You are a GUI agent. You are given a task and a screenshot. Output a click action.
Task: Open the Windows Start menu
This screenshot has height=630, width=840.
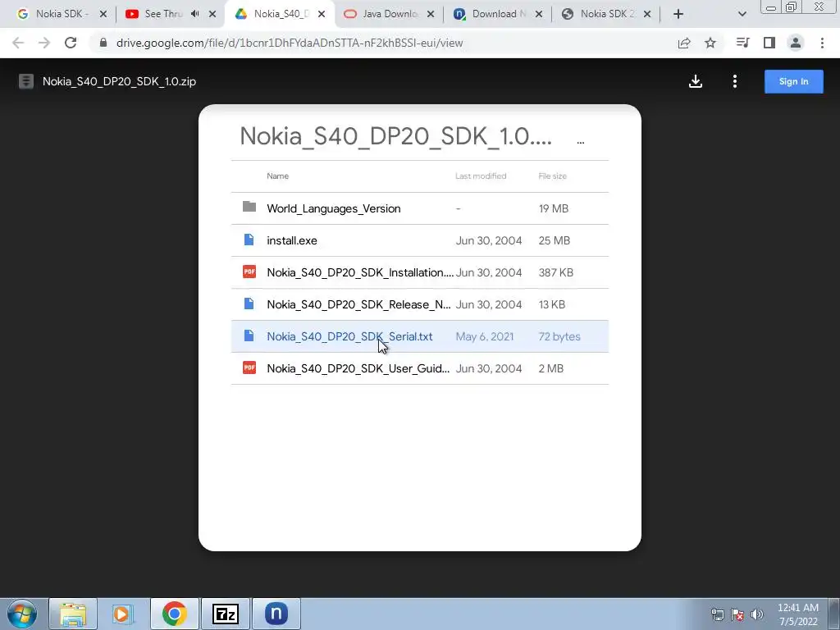point(22,614)
